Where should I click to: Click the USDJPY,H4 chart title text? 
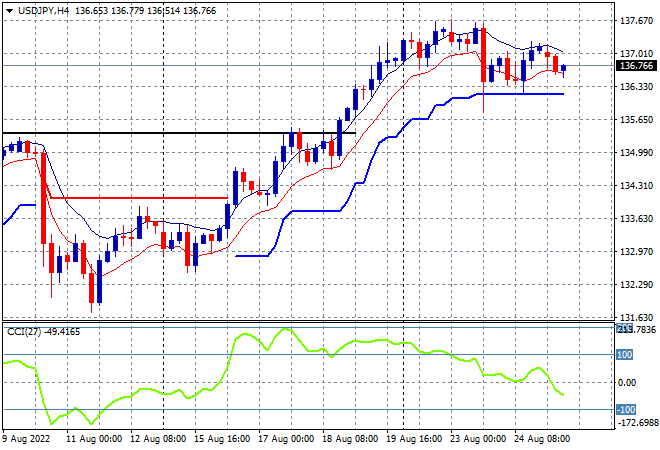tap(43, 11)
